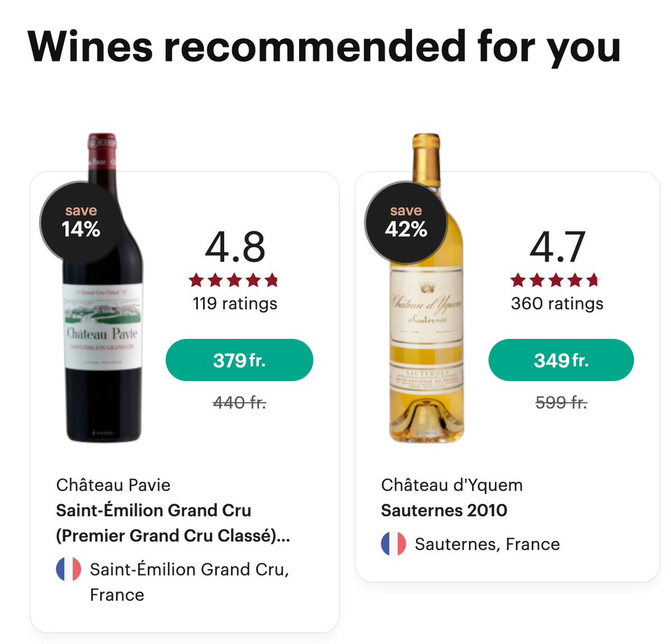
Task: Click the save 14% badge
Action: [x=81, y=223]
